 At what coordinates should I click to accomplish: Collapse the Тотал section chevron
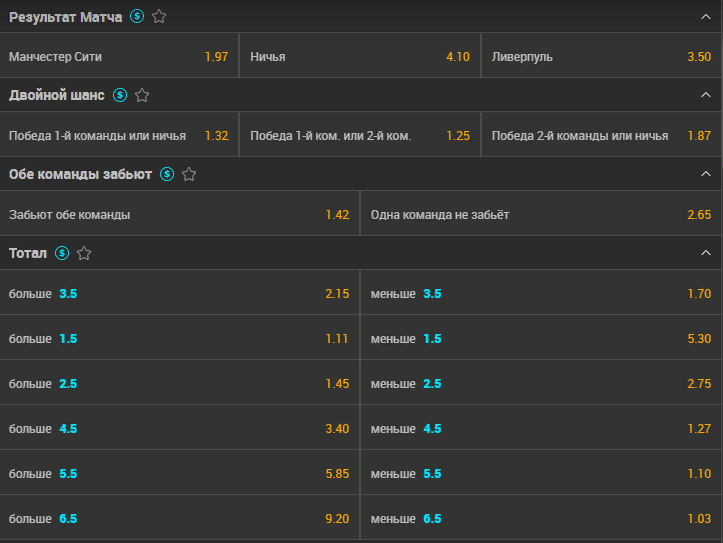(705, 253)
